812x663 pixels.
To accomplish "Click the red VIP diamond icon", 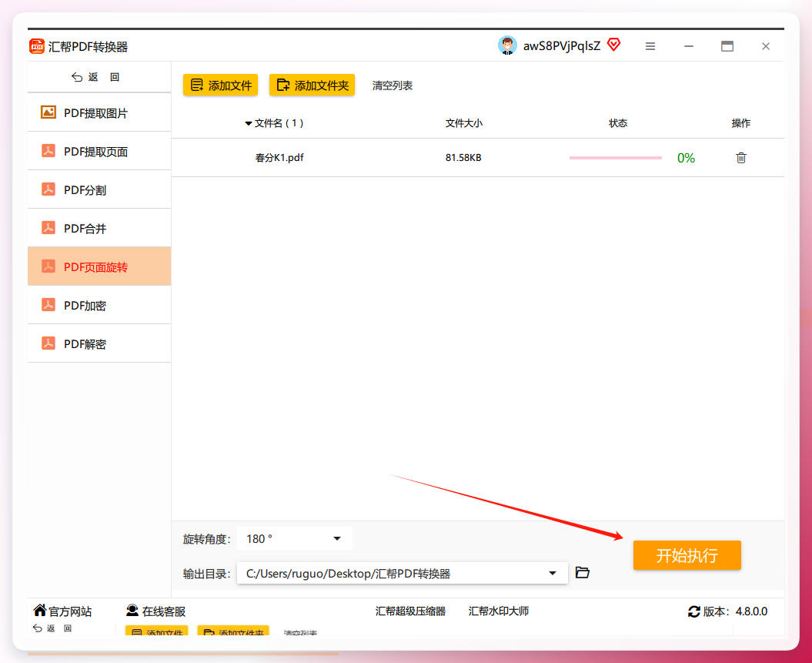I will [x=613, y=45].
